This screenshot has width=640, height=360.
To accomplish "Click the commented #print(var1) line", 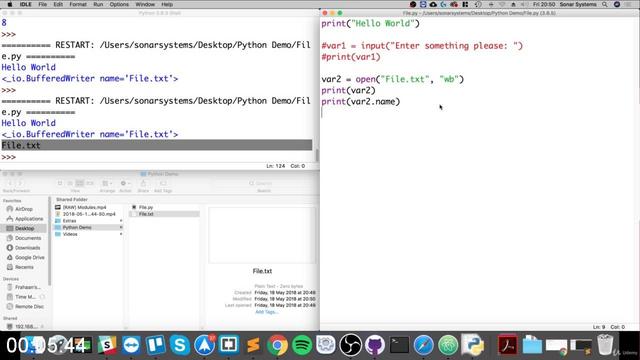I will click(351, 57).
